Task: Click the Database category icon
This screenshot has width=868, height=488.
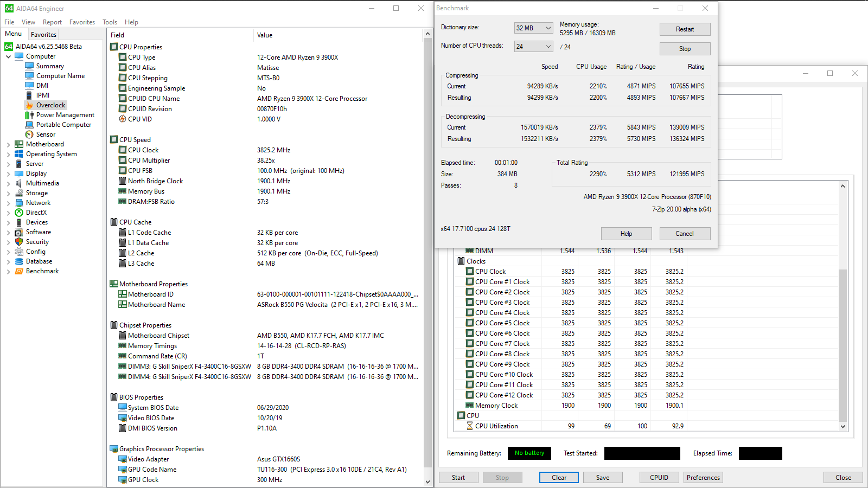Action: (x=19, y=261)
